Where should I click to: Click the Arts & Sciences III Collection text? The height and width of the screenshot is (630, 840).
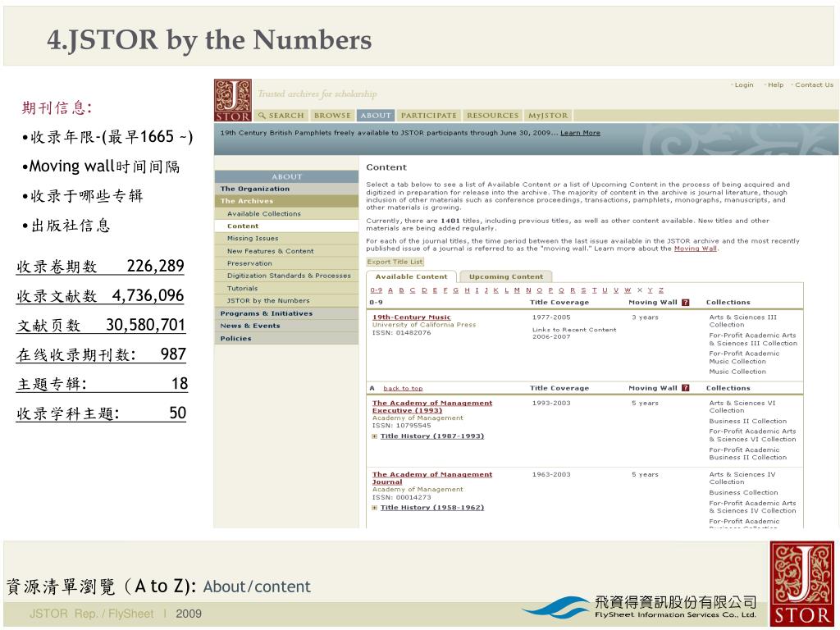(742, 321)
